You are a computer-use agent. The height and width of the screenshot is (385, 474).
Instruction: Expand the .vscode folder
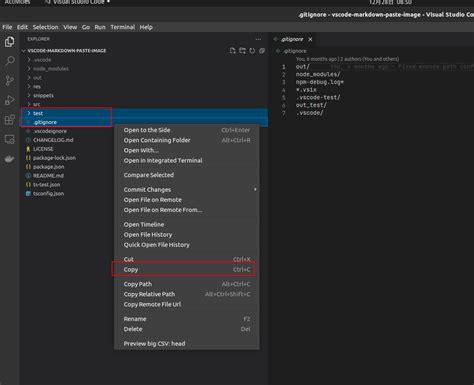(x=29, y=60)
